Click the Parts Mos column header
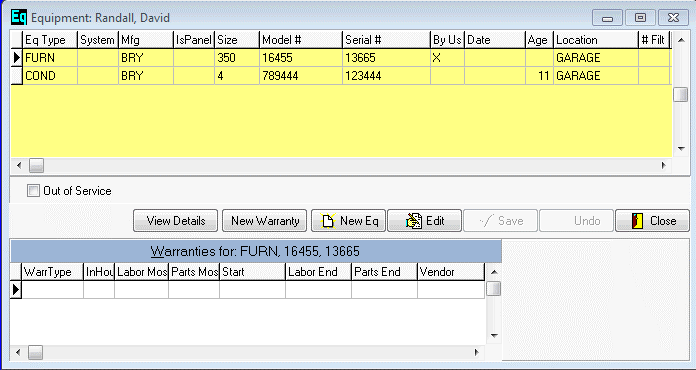The height and width of the screenshot is (370, 696). [194, 272]
